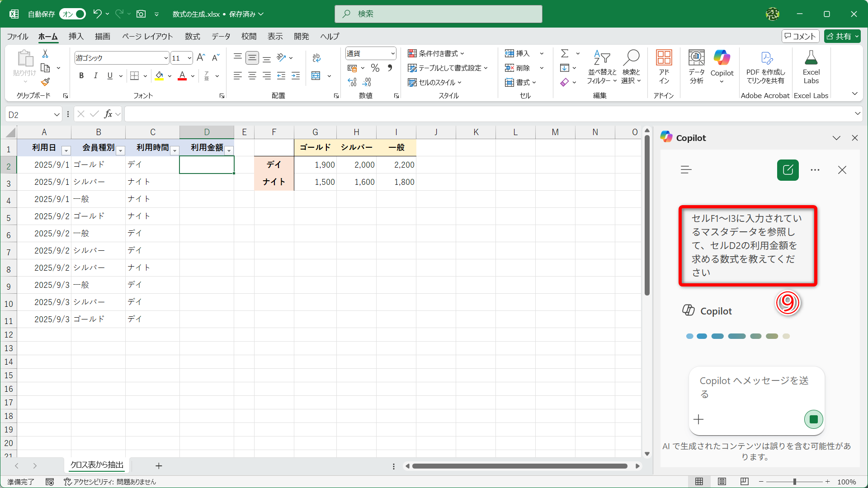Stop Copilot response generation
868x488 pixels.
click(x=813, y=419)
